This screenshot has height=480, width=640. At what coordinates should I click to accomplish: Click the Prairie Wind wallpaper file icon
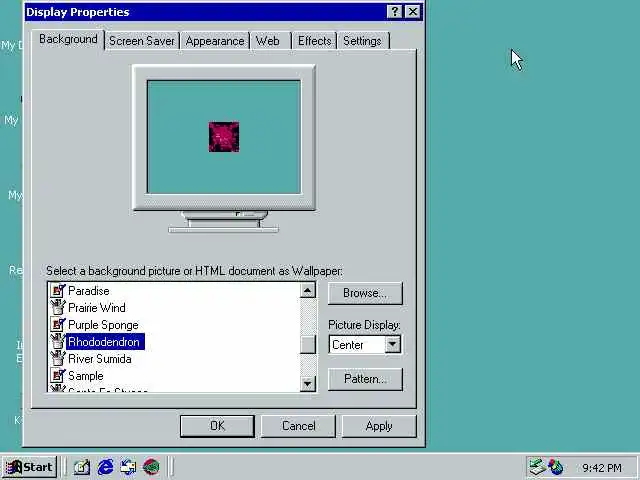(x=58, y=307)
